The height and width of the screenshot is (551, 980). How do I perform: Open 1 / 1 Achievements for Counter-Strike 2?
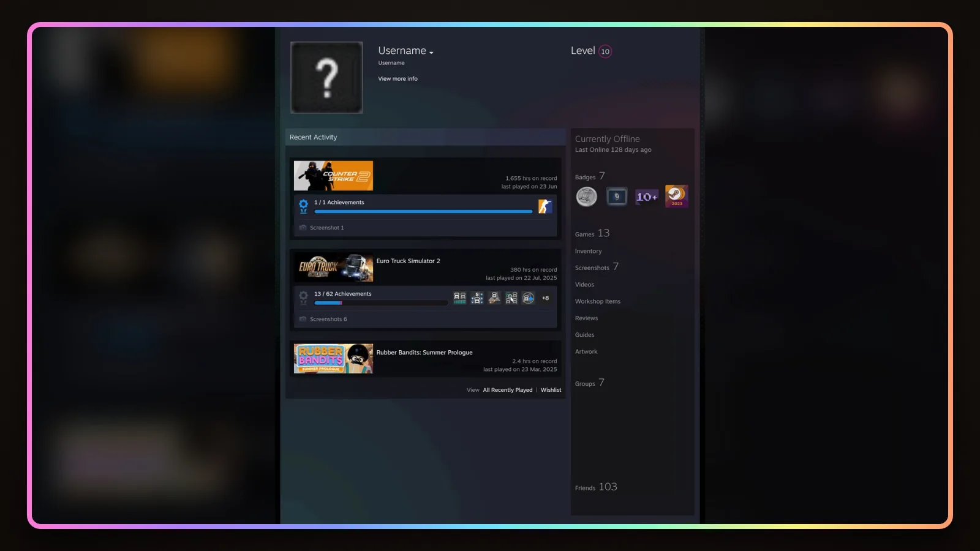click(x=339, y=202)
